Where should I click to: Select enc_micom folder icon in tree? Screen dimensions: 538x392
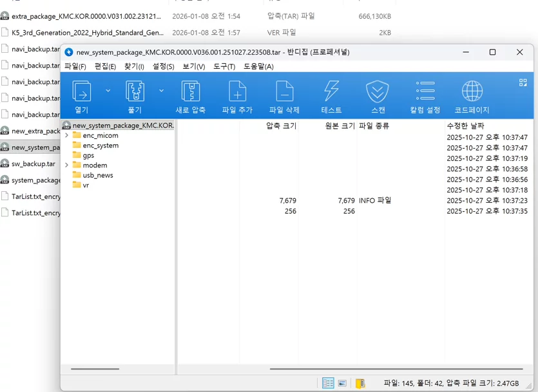coord(77,135)
